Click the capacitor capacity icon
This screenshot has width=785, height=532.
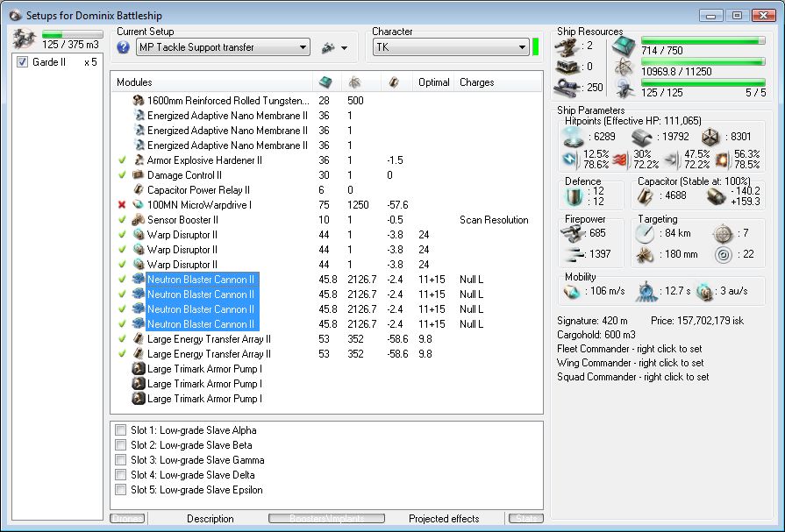point(645,195)
